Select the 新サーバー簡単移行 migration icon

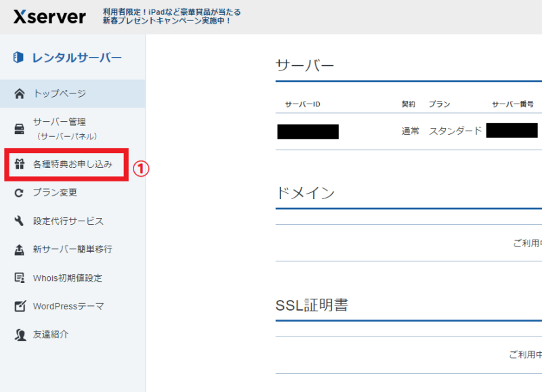pos(18,249)
